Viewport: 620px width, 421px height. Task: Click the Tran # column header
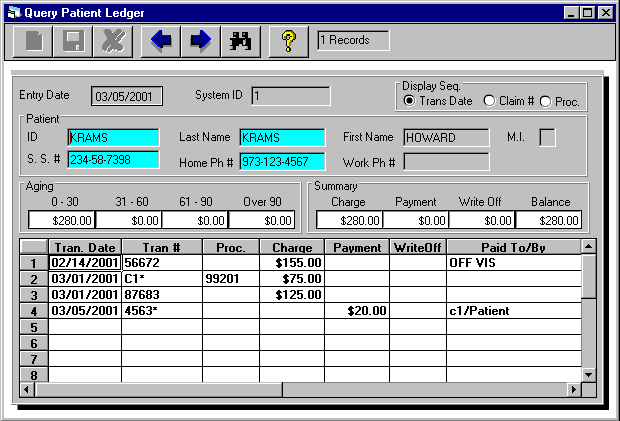tap(162, 247)
